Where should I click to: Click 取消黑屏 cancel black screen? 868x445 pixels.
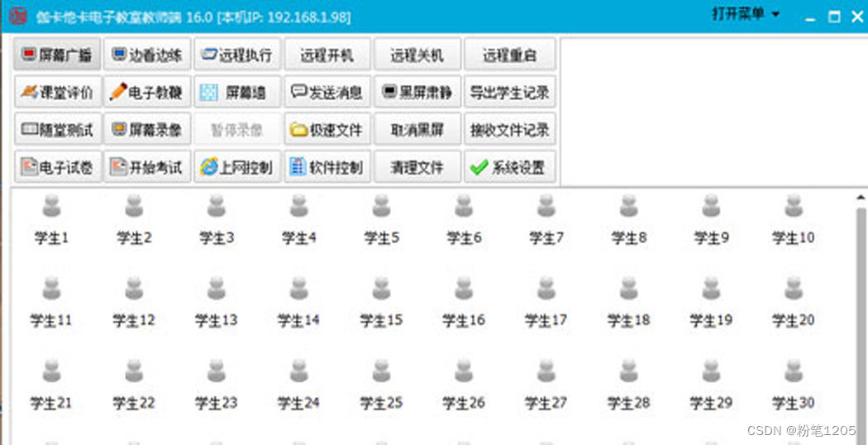(x=417, y=129)
